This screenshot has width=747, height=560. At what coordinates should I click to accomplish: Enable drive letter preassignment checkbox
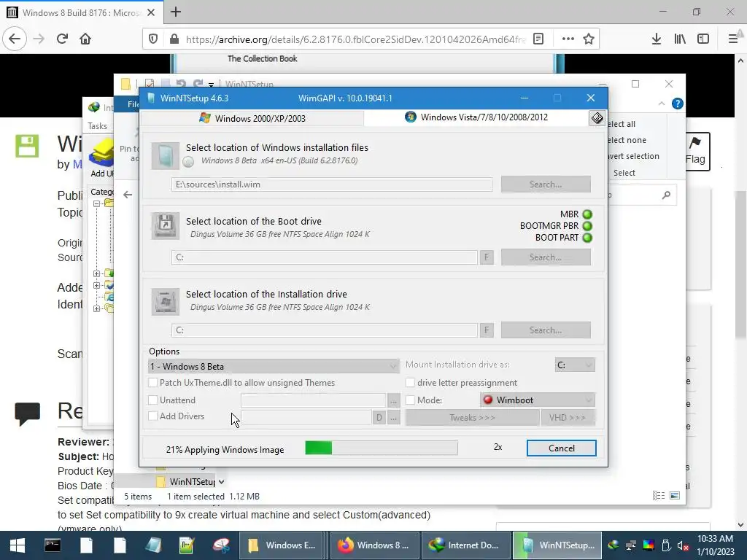click(x=410, y=382)
